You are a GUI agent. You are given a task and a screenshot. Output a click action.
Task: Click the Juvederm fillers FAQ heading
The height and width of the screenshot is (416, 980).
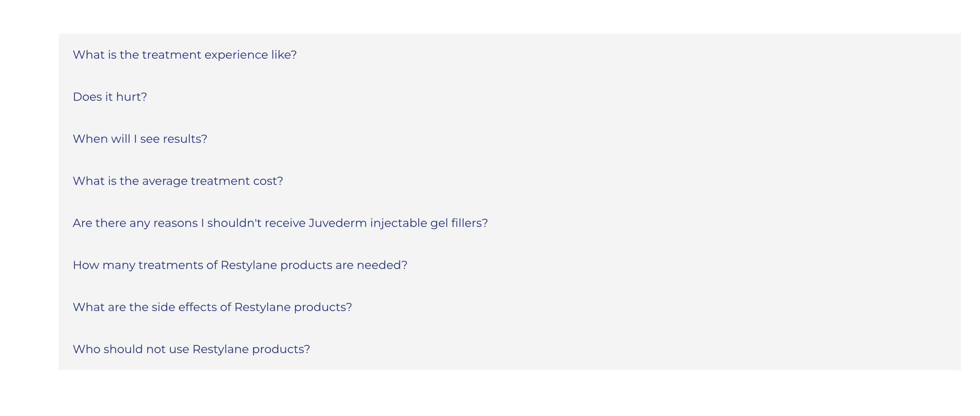coord(280,223)
